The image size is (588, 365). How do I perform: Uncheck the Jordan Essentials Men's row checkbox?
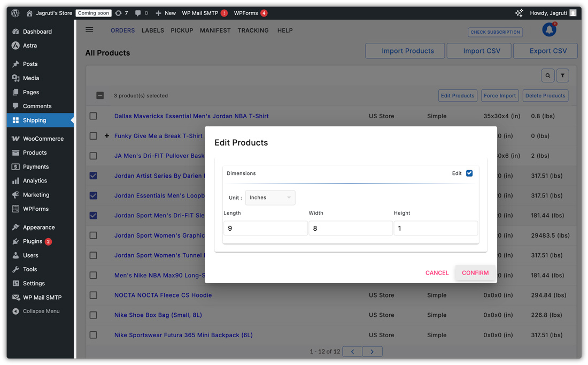[94, 196]
